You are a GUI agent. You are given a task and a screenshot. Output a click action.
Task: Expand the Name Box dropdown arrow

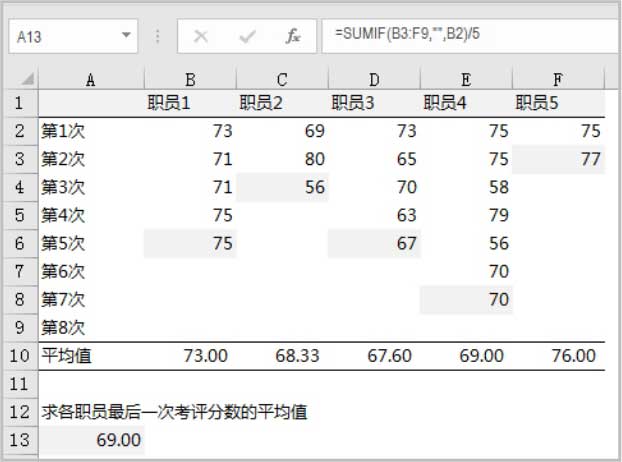tap(126, 36)
